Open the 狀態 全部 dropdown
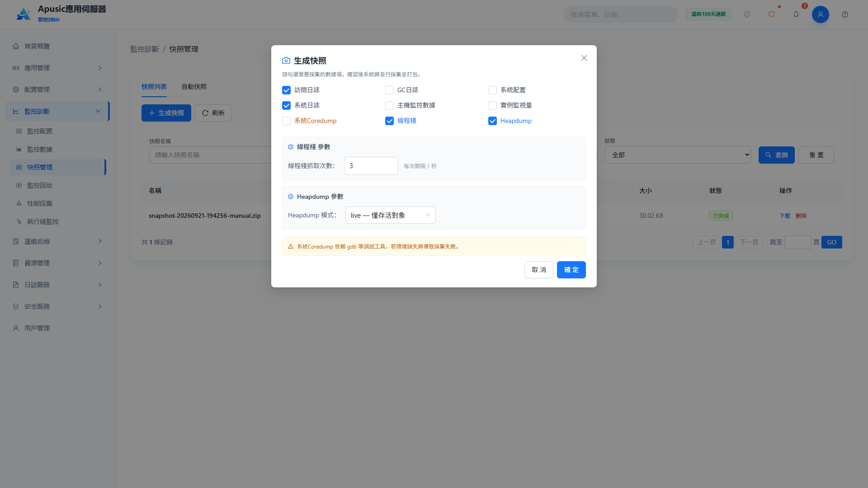 [678, 155]
